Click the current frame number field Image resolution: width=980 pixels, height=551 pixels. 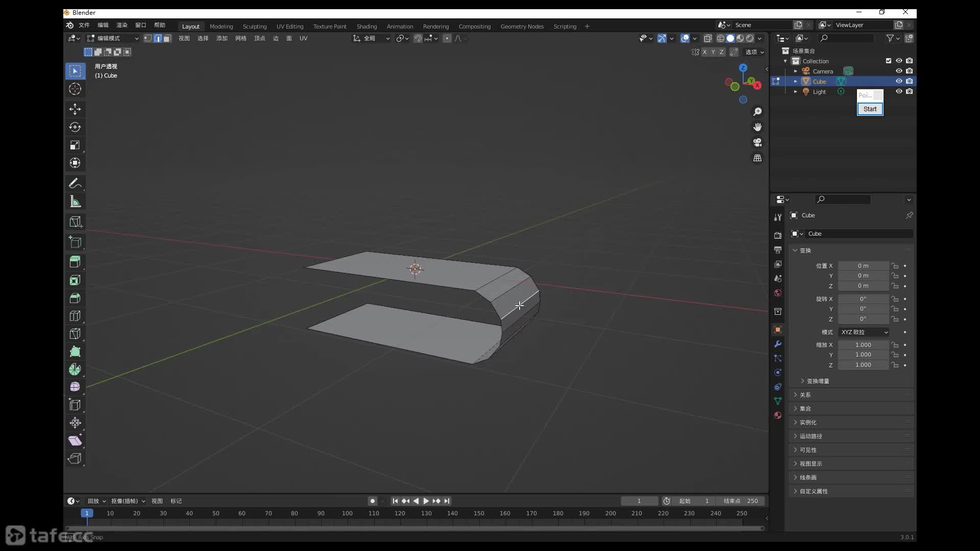639,501
